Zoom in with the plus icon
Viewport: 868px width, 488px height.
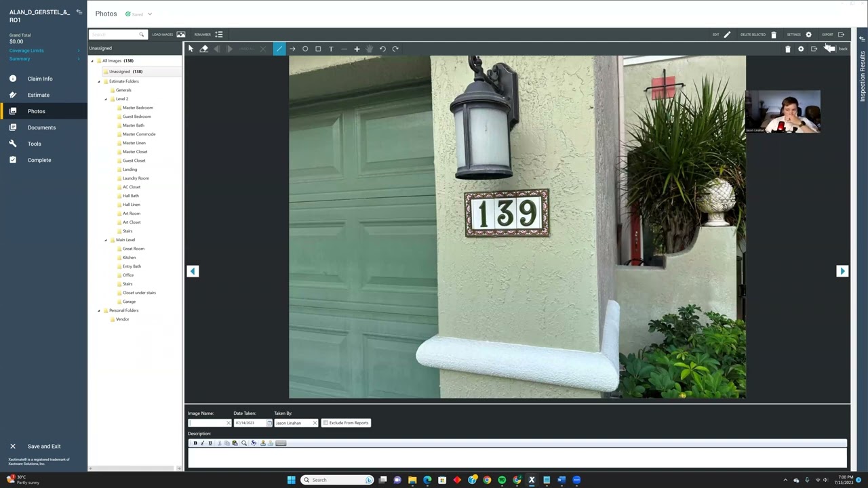click(357, 49)
